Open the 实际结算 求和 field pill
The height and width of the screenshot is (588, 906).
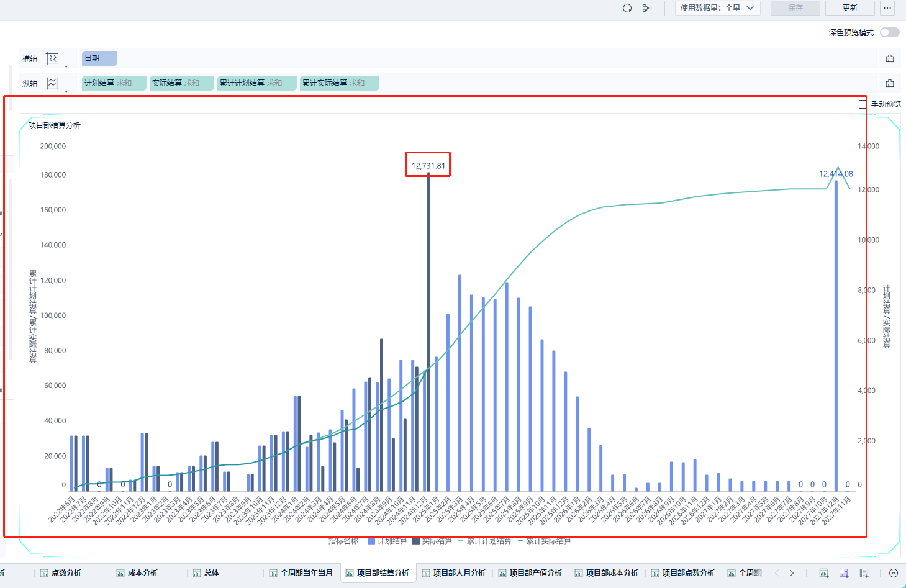(182, 83)
